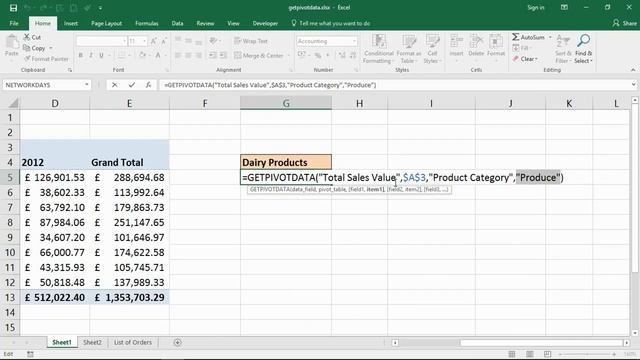Add new sheet with plus icon
640x360 pixels.
177,342
